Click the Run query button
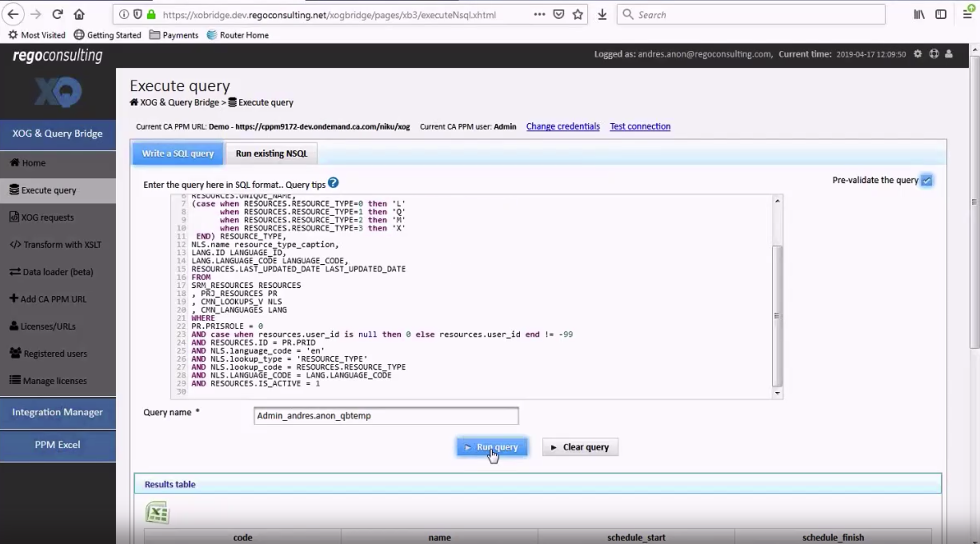The image size is (980, 544). (491, 447)
